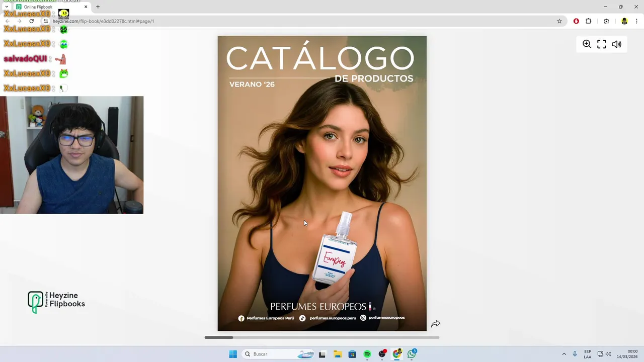
Task: Expand the tab search dropdown arrow
Action: point(6,7)
